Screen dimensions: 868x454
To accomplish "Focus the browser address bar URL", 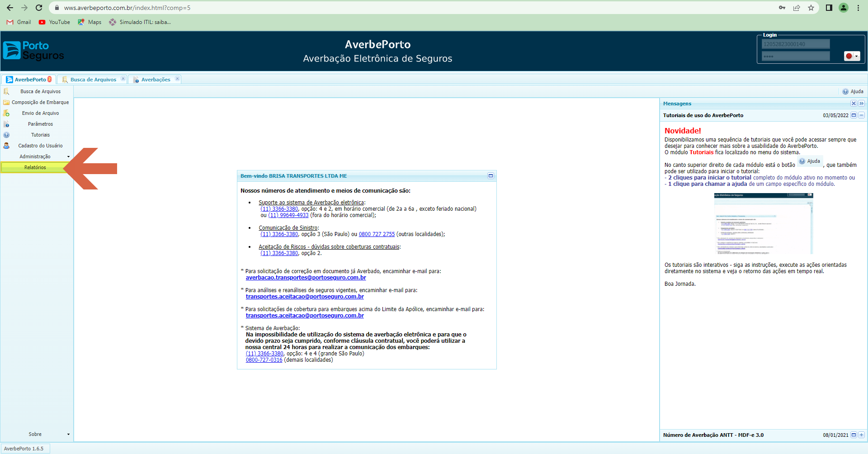I will tap(127, 8).
